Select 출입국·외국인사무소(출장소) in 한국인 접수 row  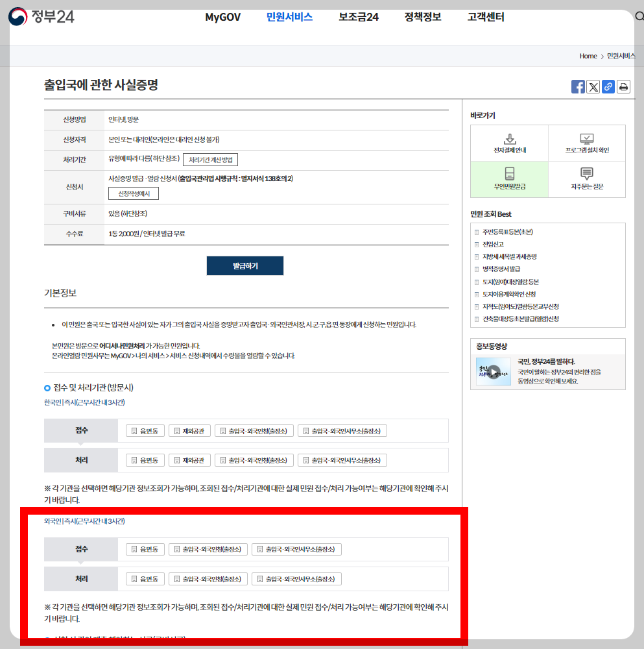click(x=342, y=431)
